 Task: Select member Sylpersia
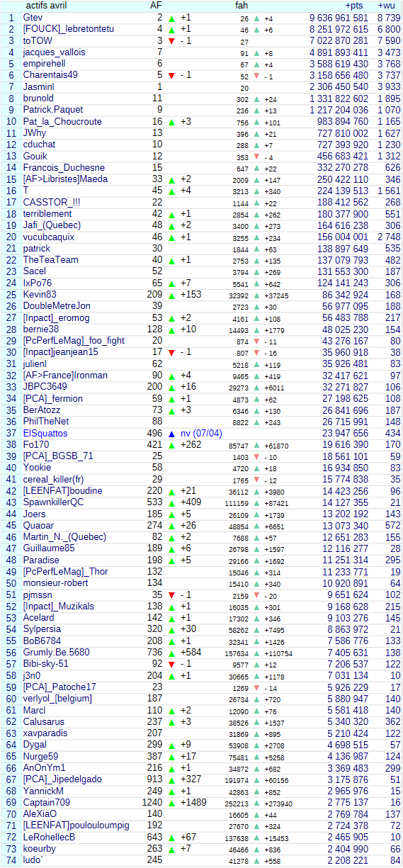(42, 629)
